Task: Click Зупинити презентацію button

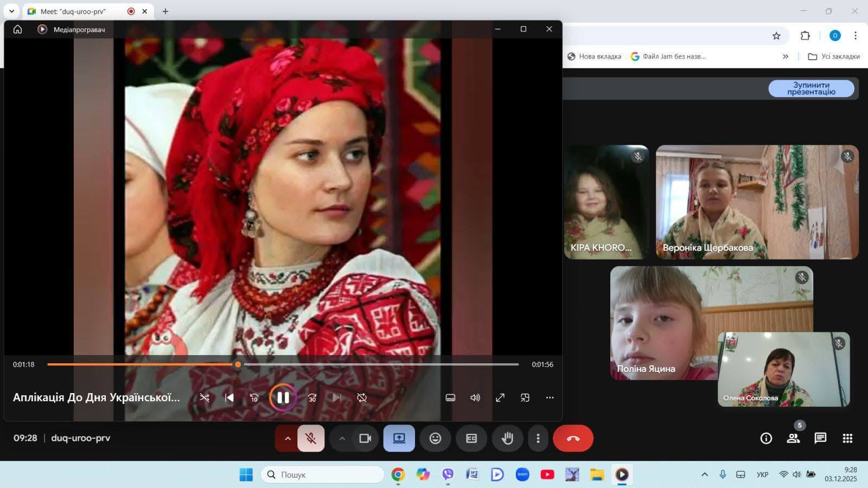Action: [811, 88]
